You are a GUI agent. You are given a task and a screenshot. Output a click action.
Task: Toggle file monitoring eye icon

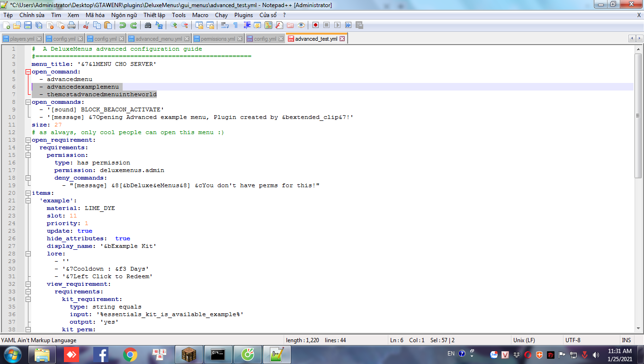coord(301,25)
